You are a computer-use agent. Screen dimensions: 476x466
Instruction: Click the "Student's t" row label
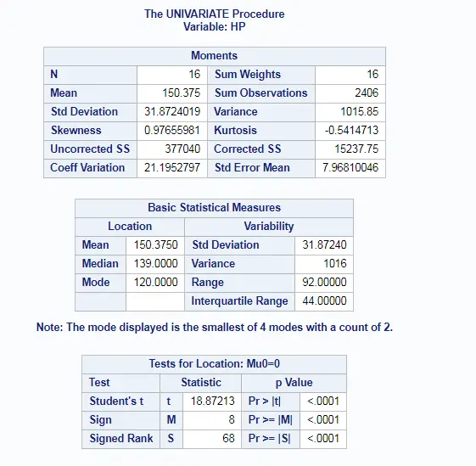116,401
